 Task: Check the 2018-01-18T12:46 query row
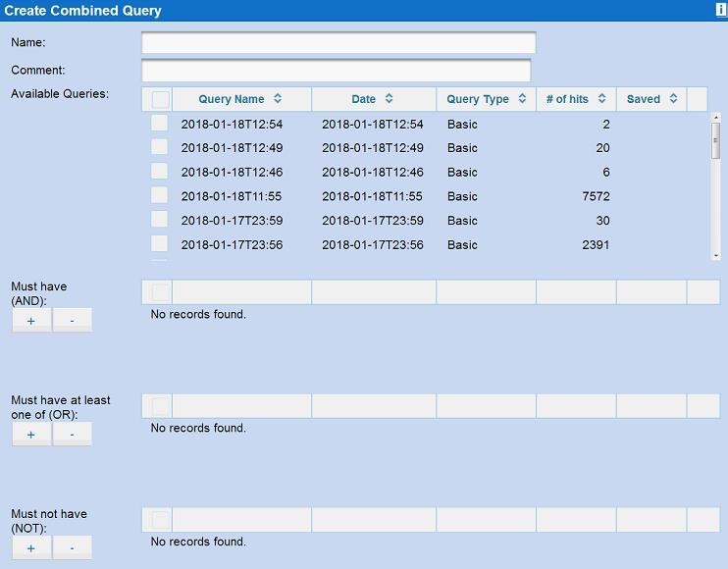point(159,171)
